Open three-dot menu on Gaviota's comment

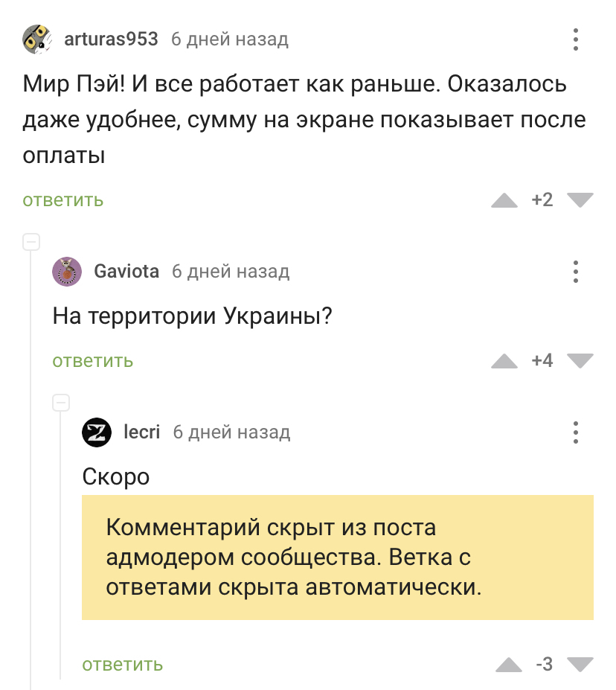(576, 272)
